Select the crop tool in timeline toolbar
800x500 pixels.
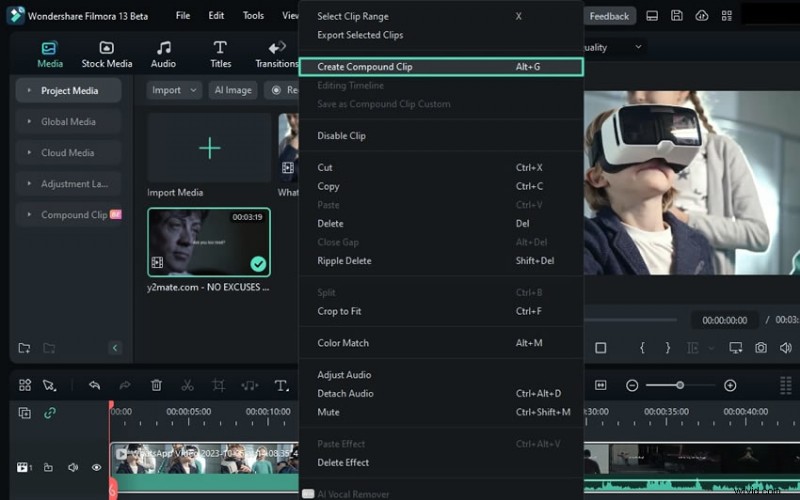(x=218, y=385)
